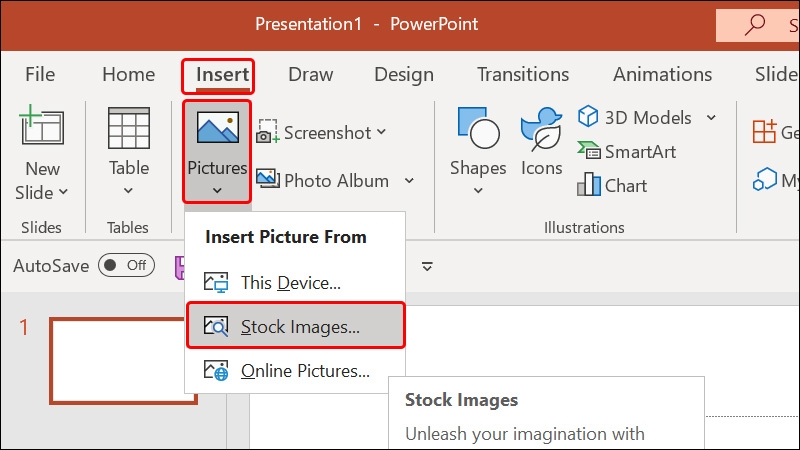
Task: Open the Photo Album dropdown arrow
Action: click(x=409, y=181)
